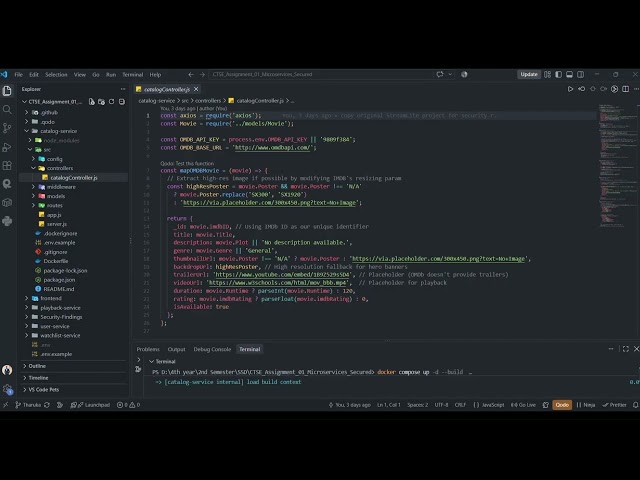Click the Qodo status bar button
The width and height of the screenshot is (640, 480).
click(x=562, y=405)
